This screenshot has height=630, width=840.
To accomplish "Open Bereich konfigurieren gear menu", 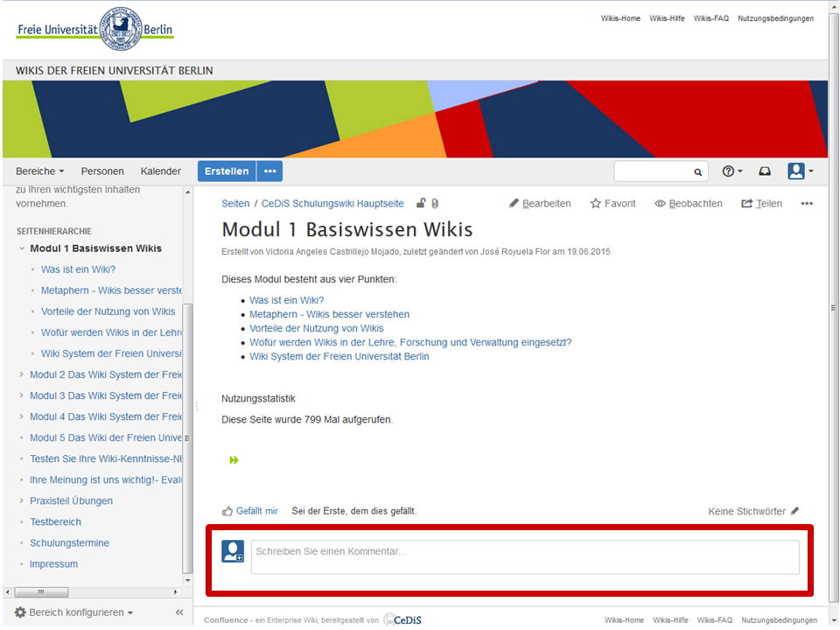I will tap(73, 612).
